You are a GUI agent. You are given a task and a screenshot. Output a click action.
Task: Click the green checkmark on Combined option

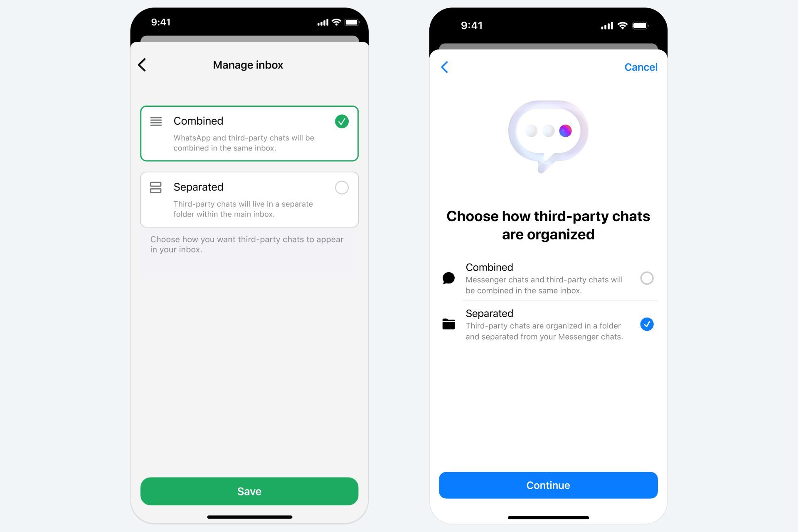tap(342, 121)
